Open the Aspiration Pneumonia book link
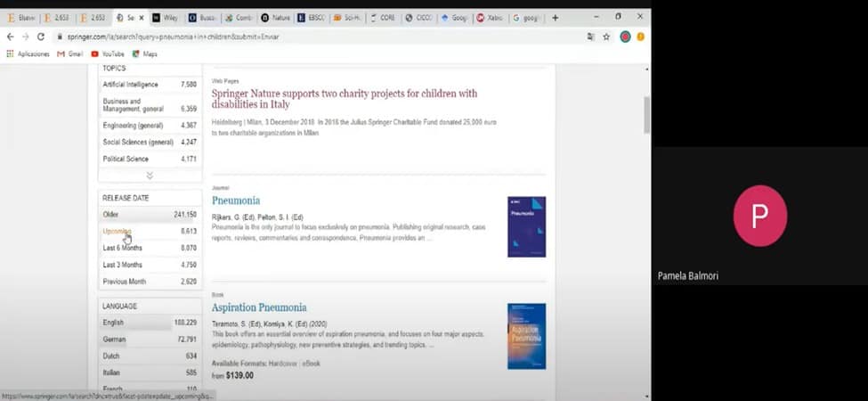Image resolution: width=868 pixels, height=401 pixels. click(x=259, y=307)
